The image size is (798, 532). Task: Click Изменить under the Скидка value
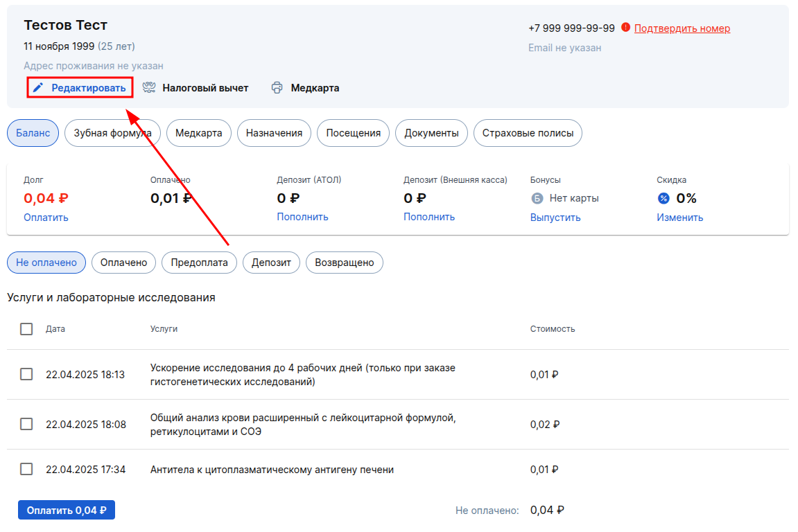[x=680, y=218]
